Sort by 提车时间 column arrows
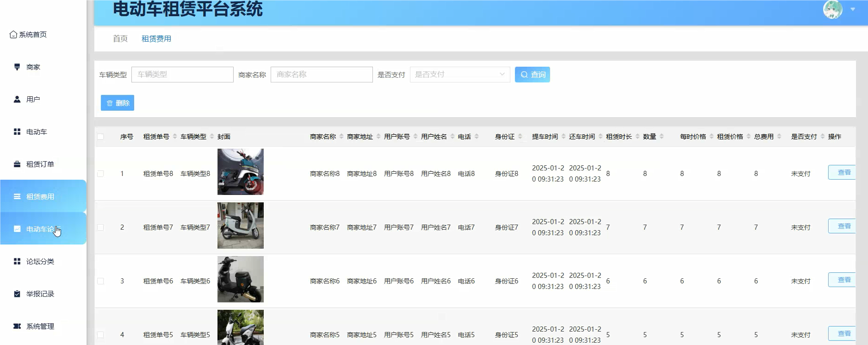This screenshot has height=345, width=868. tap(564, 137)
